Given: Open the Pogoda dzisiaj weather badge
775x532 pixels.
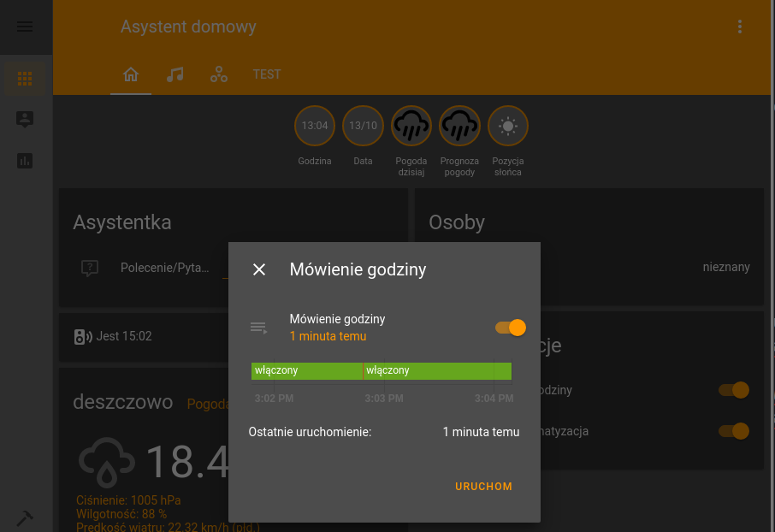Looking at the screenshot, I should coord(411,125).
